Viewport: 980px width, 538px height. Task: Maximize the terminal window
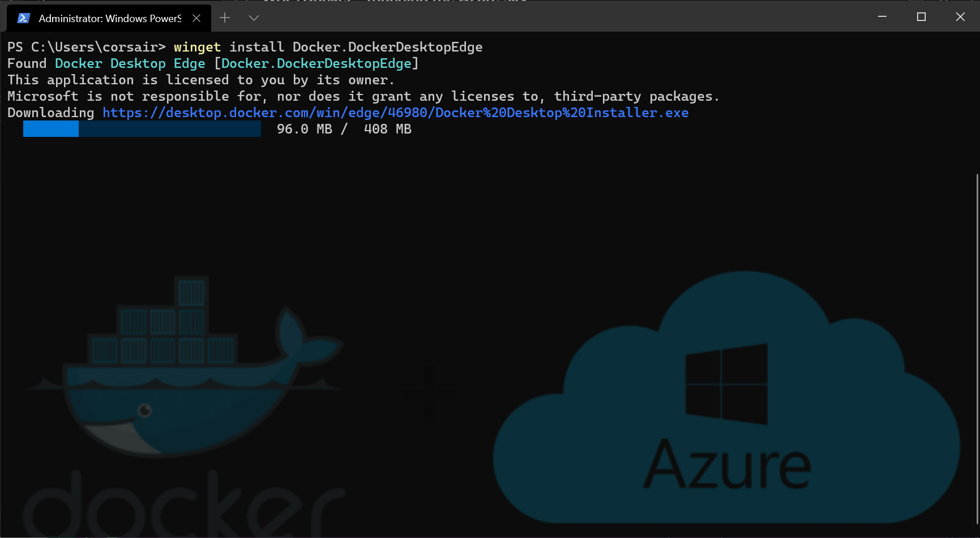point(921,17)
